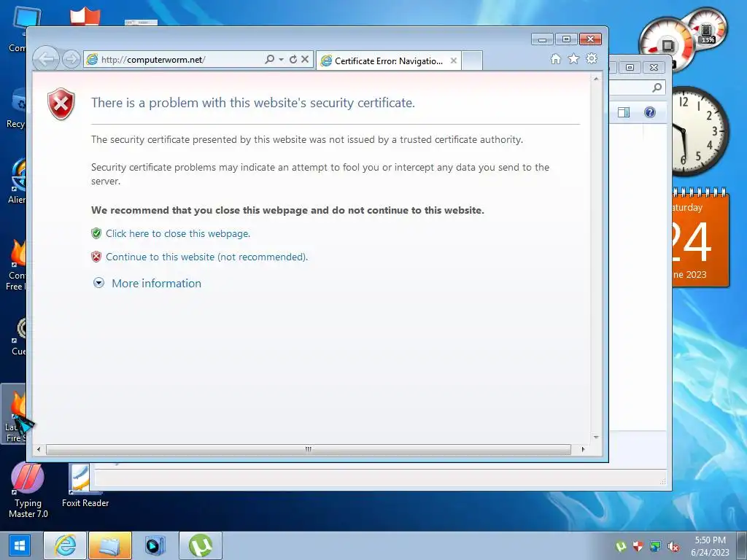Open the address bar dropdown arrow
Image resolution: width=747 pixels, height=560 pixels.
281,59
